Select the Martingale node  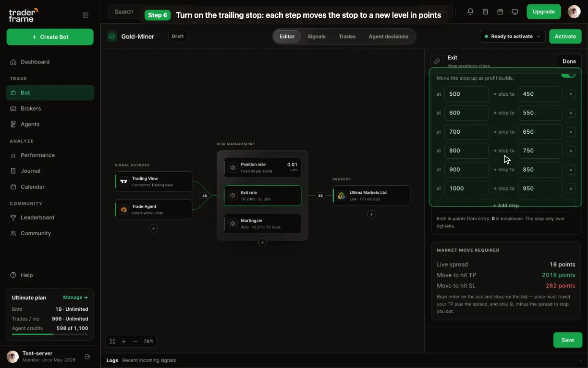263,224
